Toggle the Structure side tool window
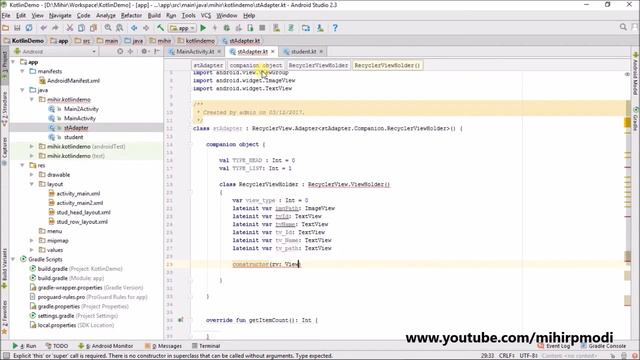 [x=4, y=108]
